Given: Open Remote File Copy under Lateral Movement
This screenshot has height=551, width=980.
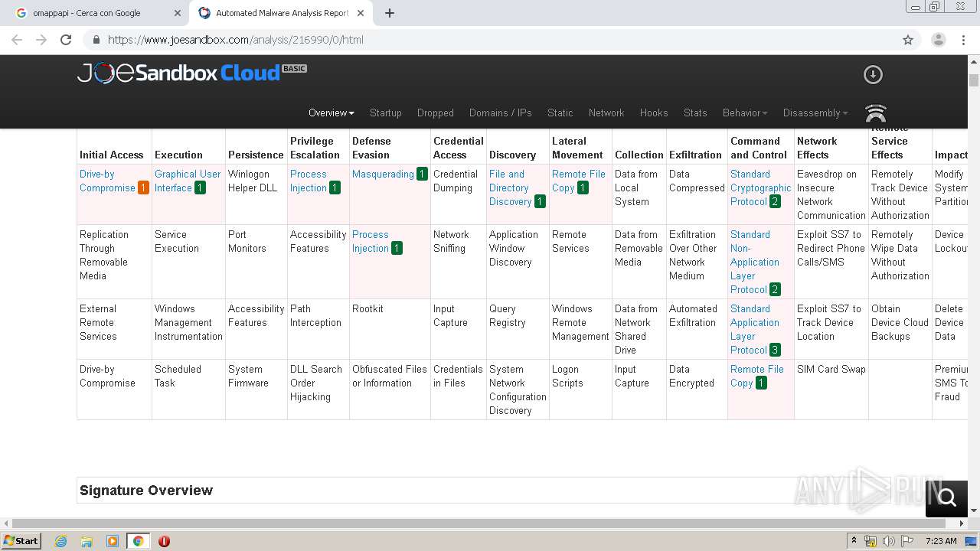Looking at the screenshot, I should [579, 181].
